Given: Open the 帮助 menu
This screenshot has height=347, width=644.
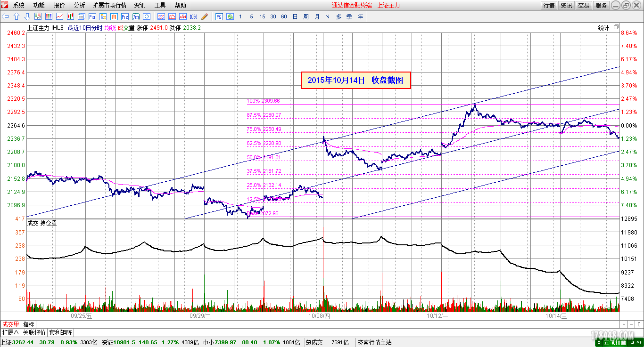Looking at the screenshot, I should (x=180, y=5).
